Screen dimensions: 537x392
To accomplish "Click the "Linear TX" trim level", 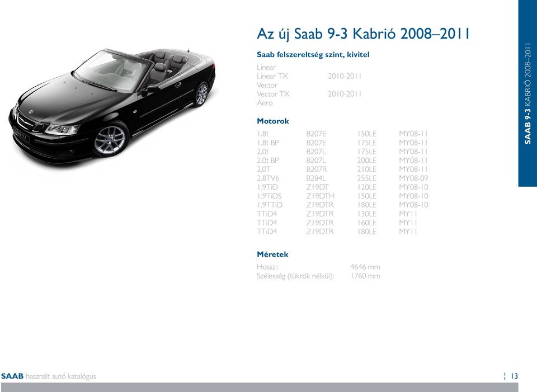I will click(x=272, y=76).
